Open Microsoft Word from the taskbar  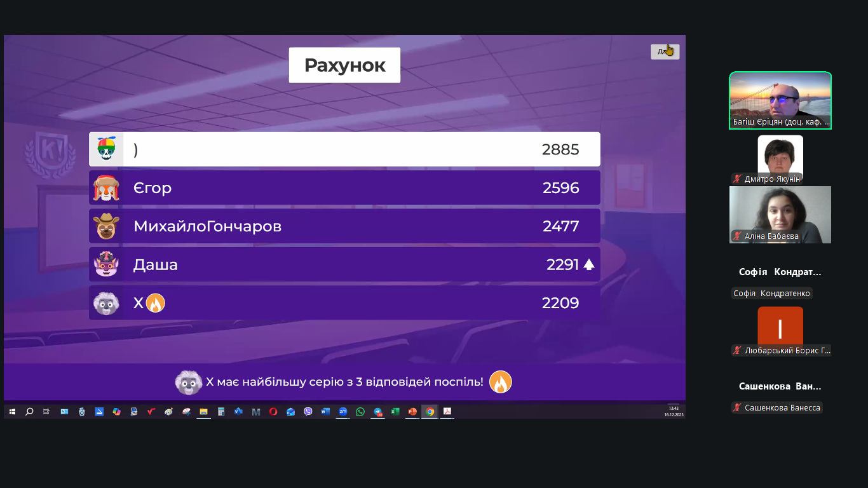(x=325, y=412)
